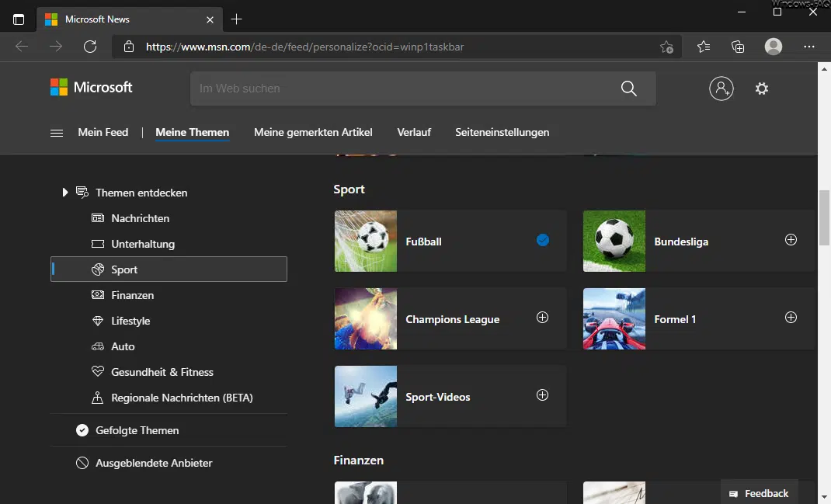
Task: Click the Finanzen section heading
Action: click(358, 460)
